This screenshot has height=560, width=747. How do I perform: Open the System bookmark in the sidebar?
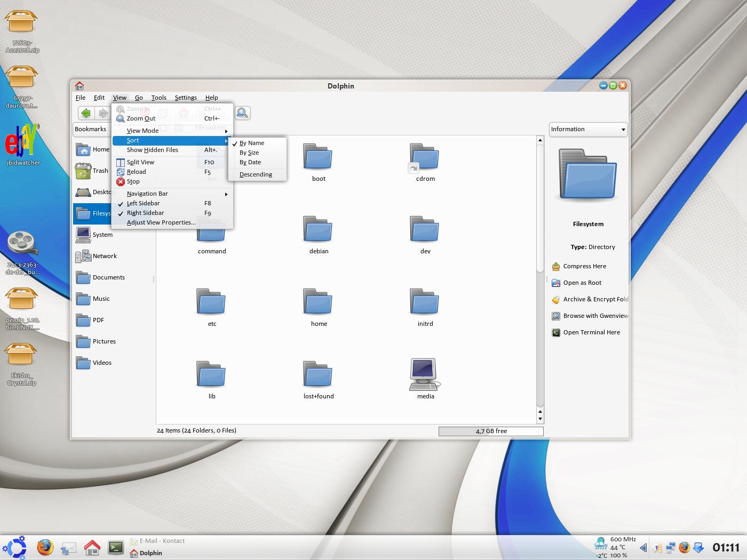pos(94,235)
